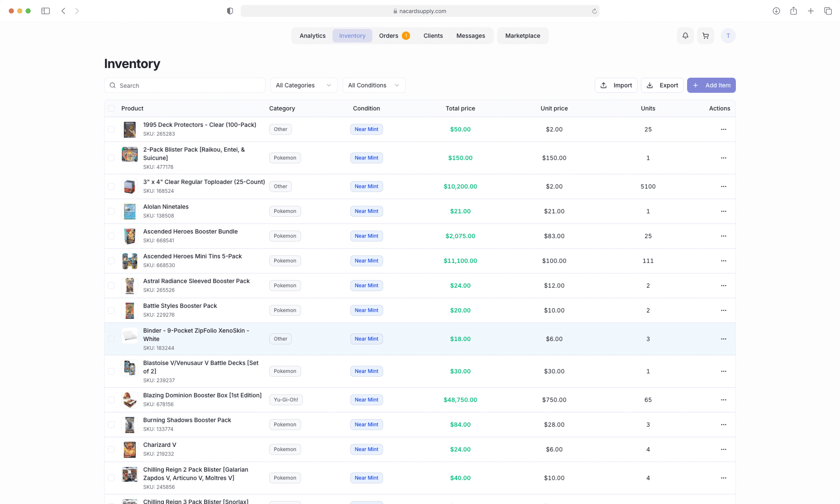Open the Orders tab
This screenshot has width=840, height=504.
(394, 36)
